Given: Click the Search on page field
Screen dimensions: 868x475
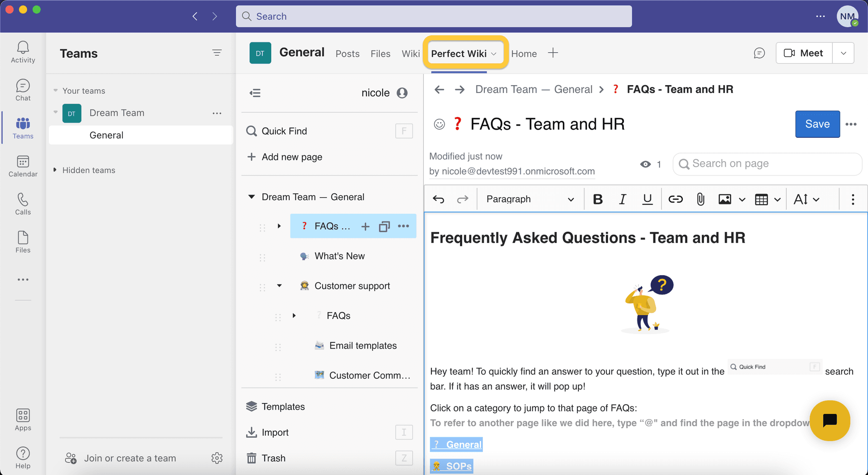Looking at the screenshot, I should click(x=767, y=164).
